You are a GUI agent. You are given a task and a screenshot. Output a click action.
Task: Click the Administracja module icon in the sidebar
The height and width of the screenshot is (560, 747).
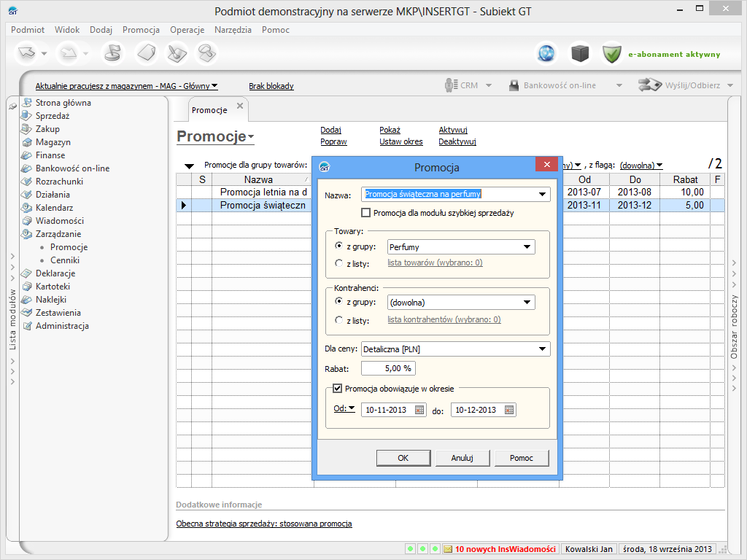[27, 326]
